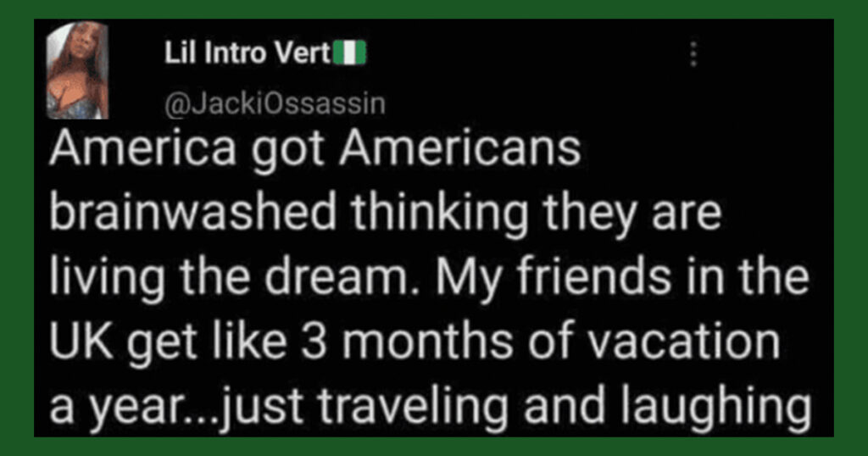This screenshot has height=456, width=868.
Task: Click the word "living" in the third line
Action: click(x=106, y=279)
